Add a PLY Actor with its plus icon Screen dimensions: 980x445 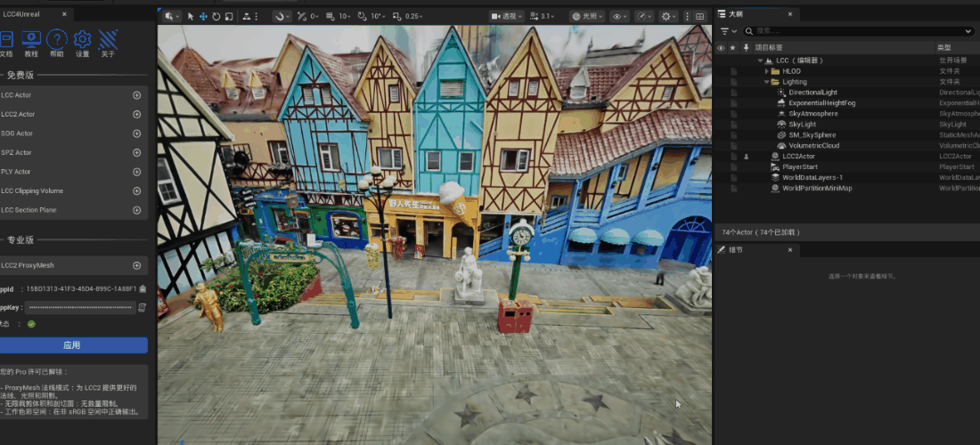click(137, 172)
